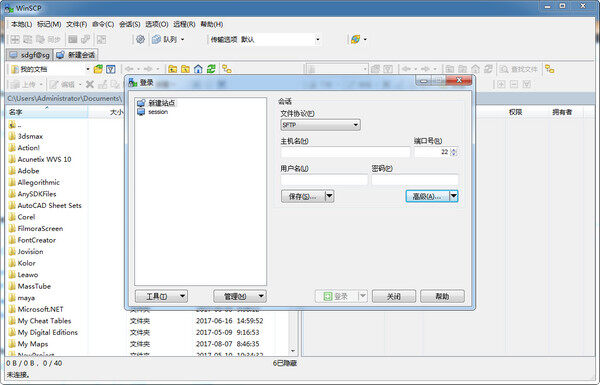
Task: Go forward in local panel history
Action: pos(148,69)
